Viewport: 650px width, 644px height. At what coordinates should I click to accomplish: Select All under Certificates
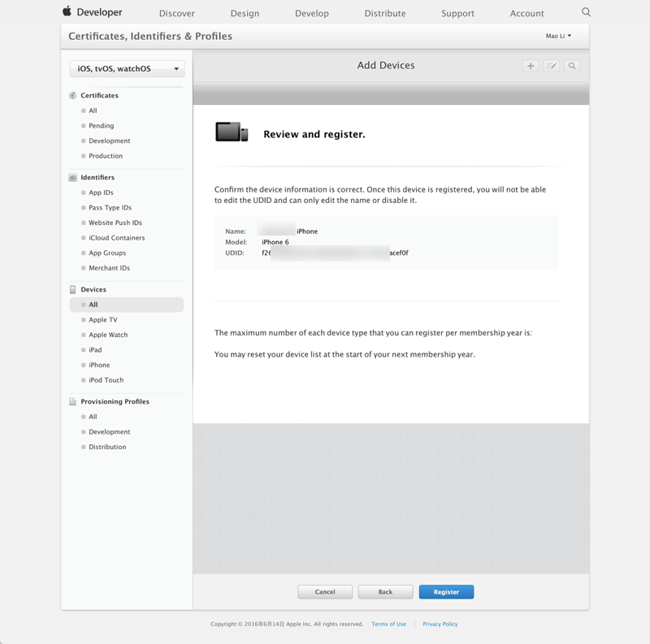[93, 110]
